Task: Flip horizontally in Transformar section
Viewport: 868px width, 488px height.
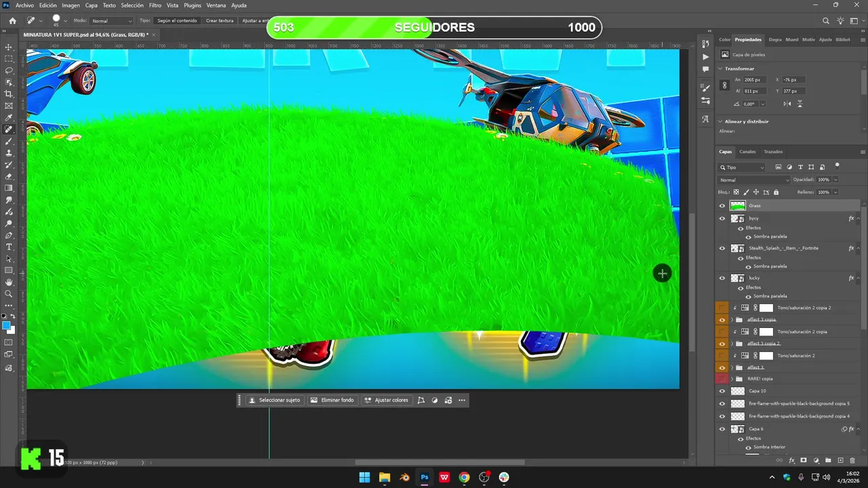Action: pos(787,104)
